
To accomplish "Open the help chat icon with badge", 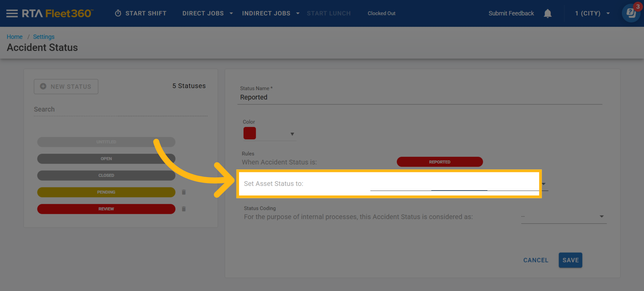I will 631,13.
